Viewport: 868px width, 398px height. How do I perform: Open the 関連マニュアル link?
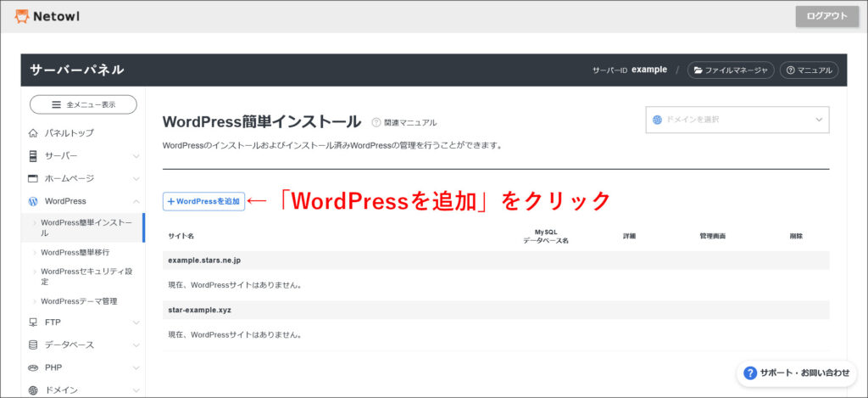[410, 122]
